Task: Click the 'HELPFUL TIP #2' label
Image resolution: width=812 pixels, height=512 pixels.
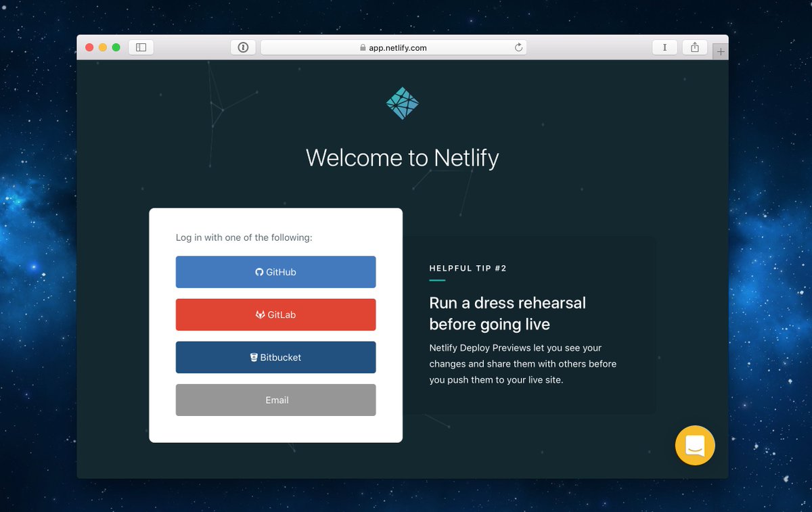Action: pyautogui.click(x=468, y=269)
